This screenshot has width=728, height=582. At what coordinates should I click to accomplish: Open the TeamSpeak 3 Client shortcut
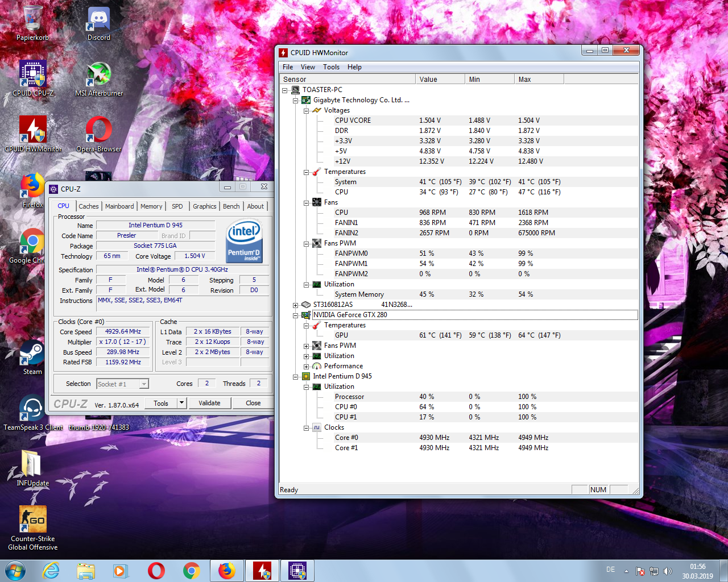click(x=32, y=413)
